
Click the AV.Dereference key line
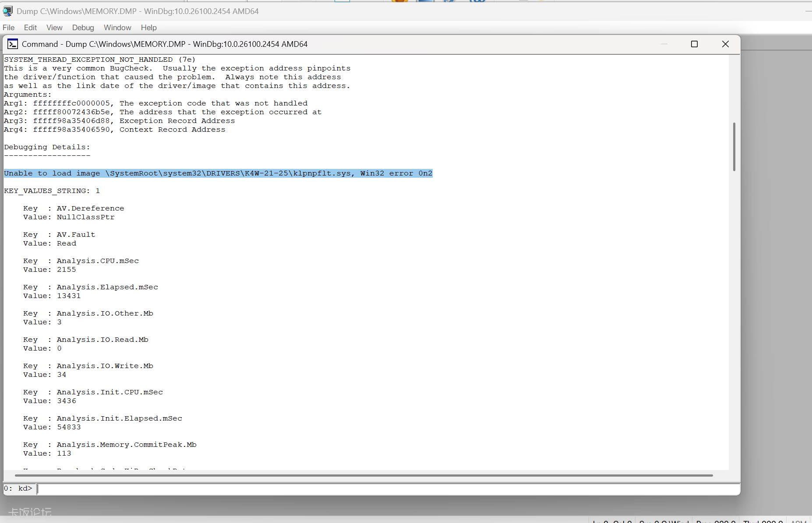coord(74,208)
